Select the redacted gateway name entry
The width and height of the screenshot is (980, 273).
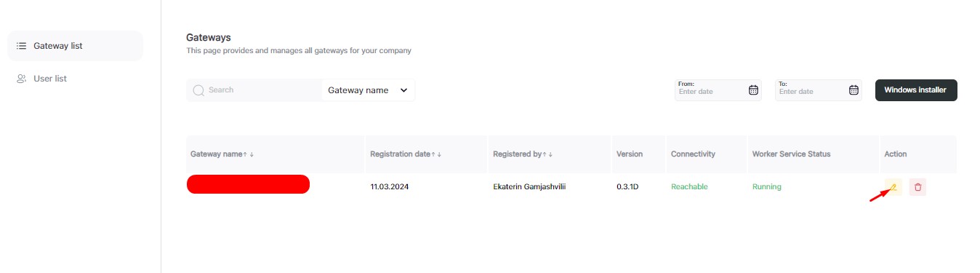coord(248,184)
